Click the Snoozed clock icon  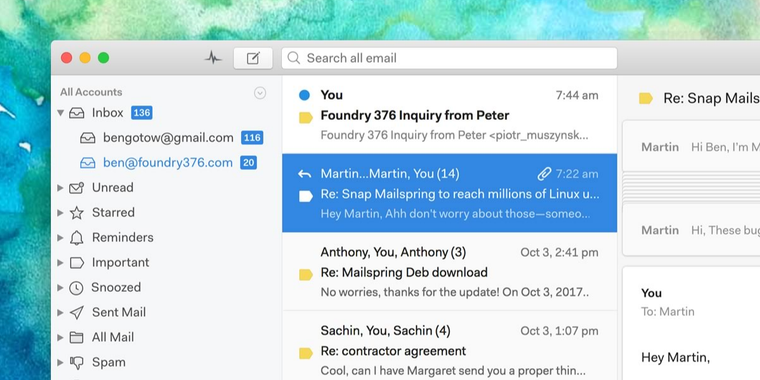(76, 288)
